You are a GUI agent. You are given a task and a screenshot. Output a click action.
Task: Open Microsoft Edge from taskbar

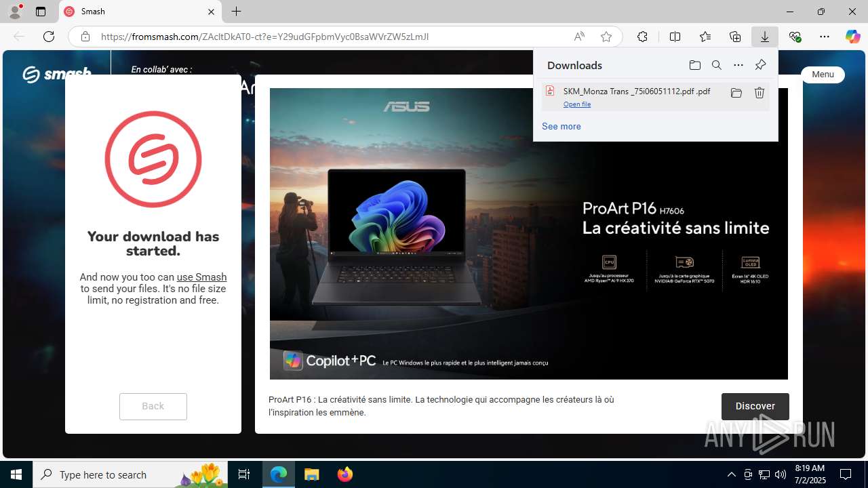coord(279,474)
